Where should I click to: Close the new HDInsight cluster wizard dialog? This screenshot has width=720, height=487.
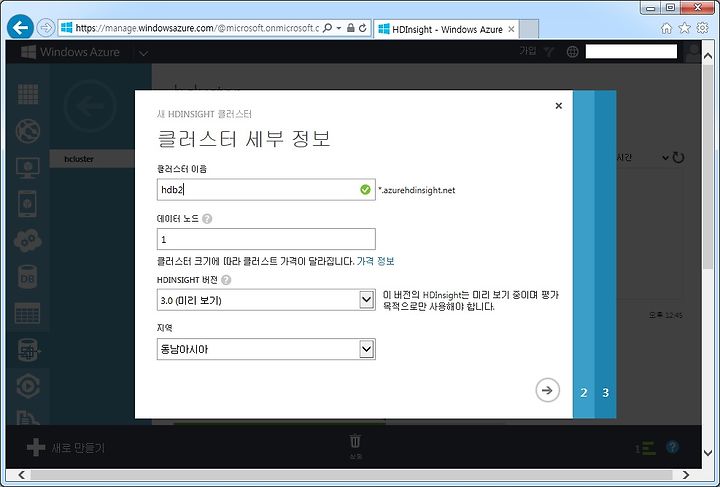pos(558,106)
